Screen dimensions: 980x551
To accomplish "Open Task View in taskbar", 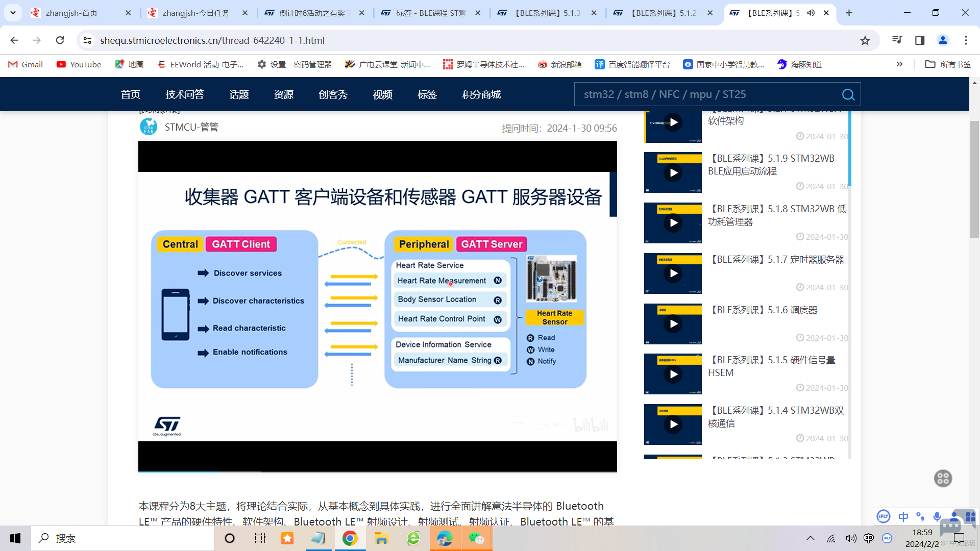I will pos(260,538).
